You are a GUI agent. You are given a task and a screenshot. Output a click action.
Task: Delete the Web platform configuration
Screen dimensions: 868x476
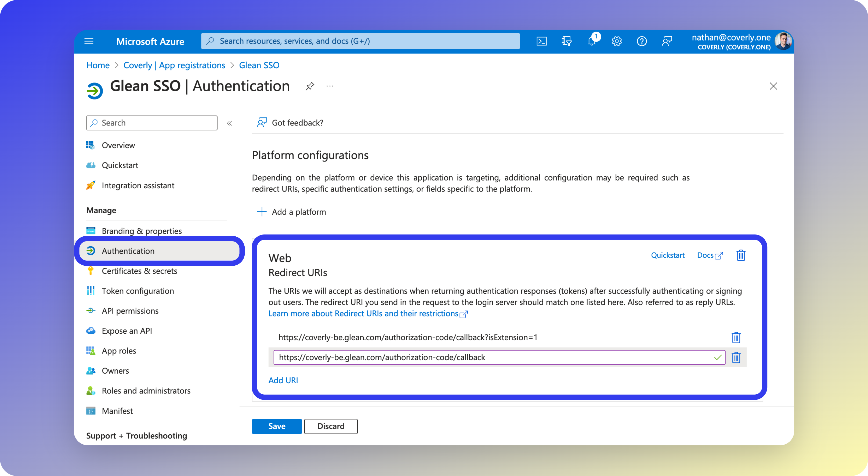(x=741, y=255)
